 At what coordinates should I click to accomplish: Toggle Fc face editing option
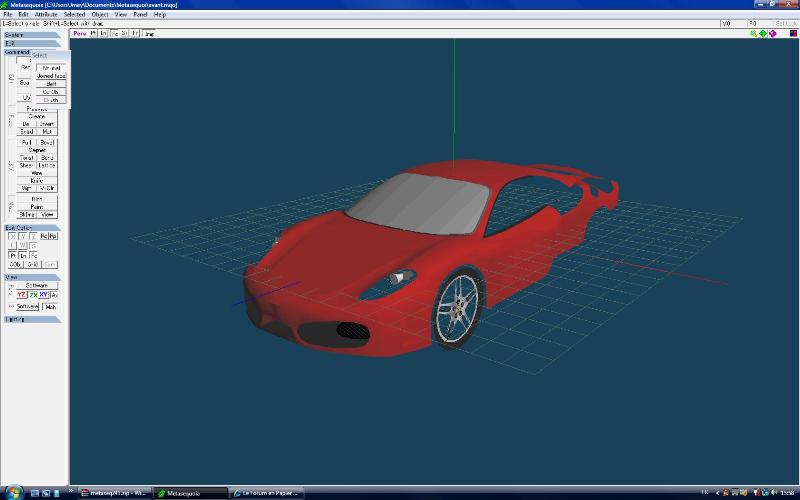[33, 255]
